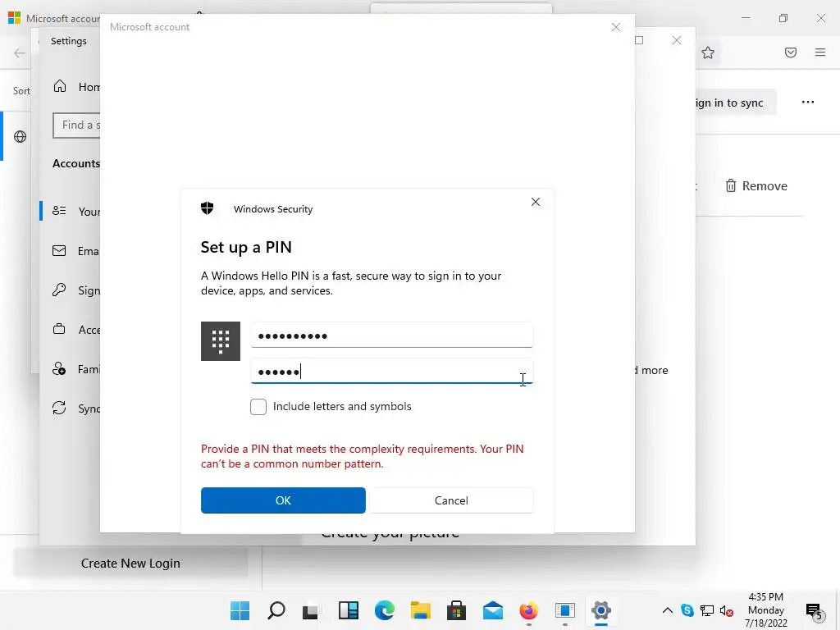
Task: Maximize the Settings window
Action: (638, 40)
